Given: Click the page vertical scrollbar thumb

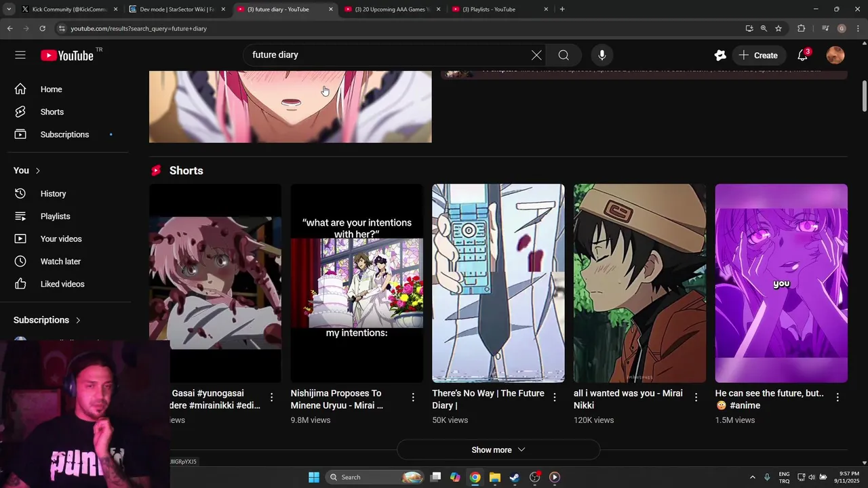Looking at the screenshot, I should 864,97.
